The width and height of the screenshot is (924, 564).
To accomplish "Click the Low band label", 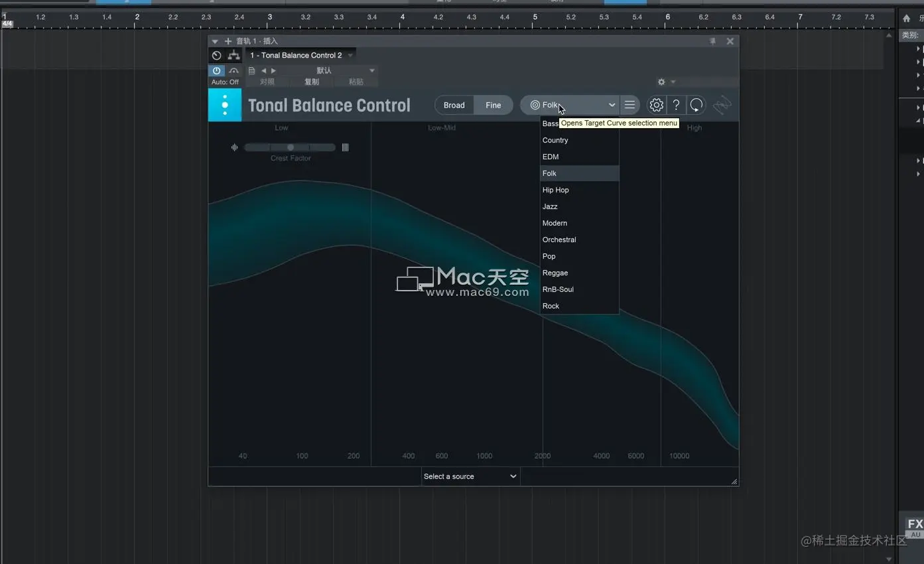I will (x=282, y=127).
